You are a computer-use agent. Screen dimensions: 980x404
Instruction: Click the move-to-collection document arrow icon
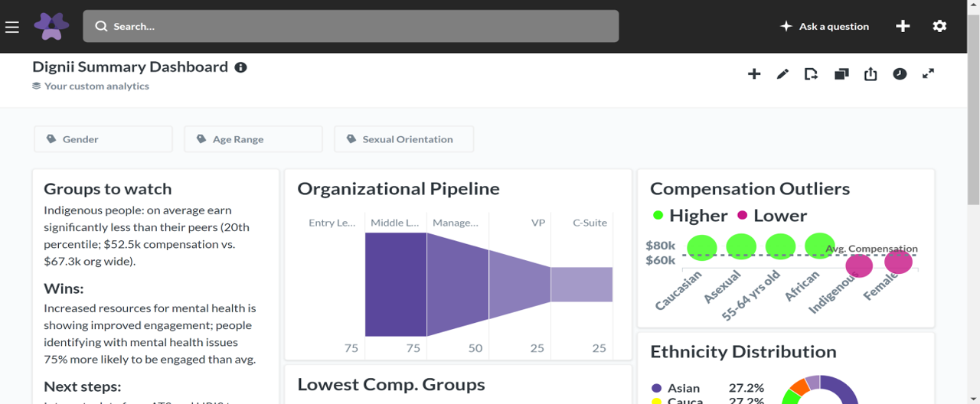click(811, 74)
